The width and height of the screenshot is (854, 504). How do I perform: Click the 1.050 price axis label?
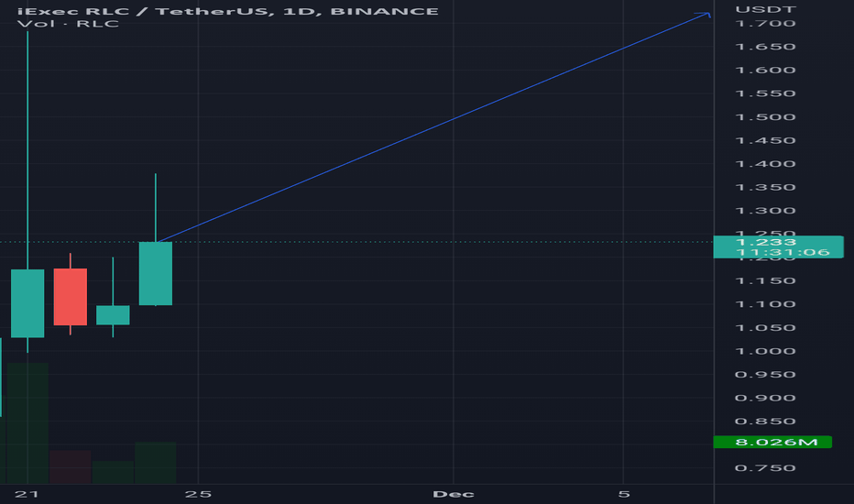(x=765, y=328)
